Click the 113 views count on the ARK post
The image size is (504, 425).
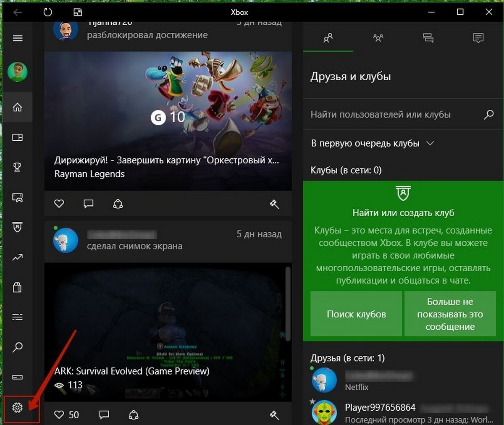(x=69, y=385)
